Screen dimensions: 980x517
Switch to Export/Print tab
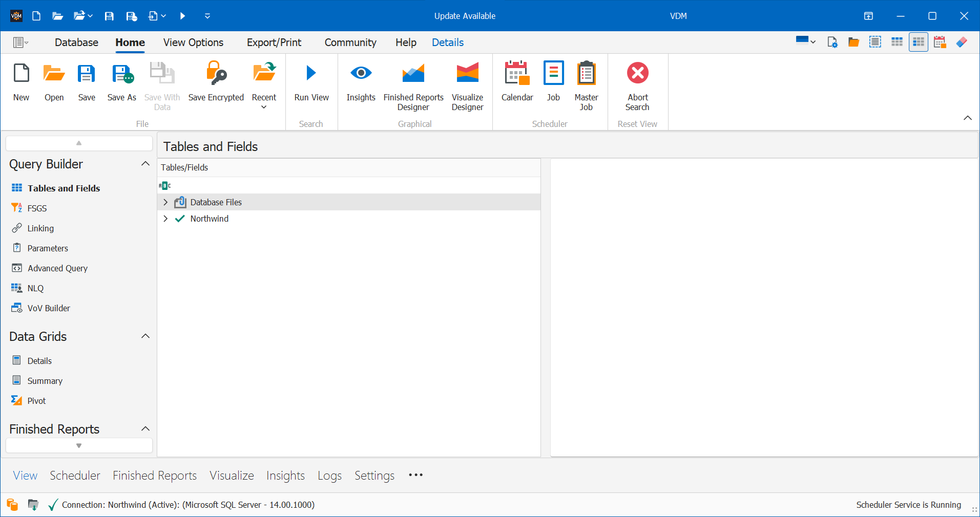point(274,42)
